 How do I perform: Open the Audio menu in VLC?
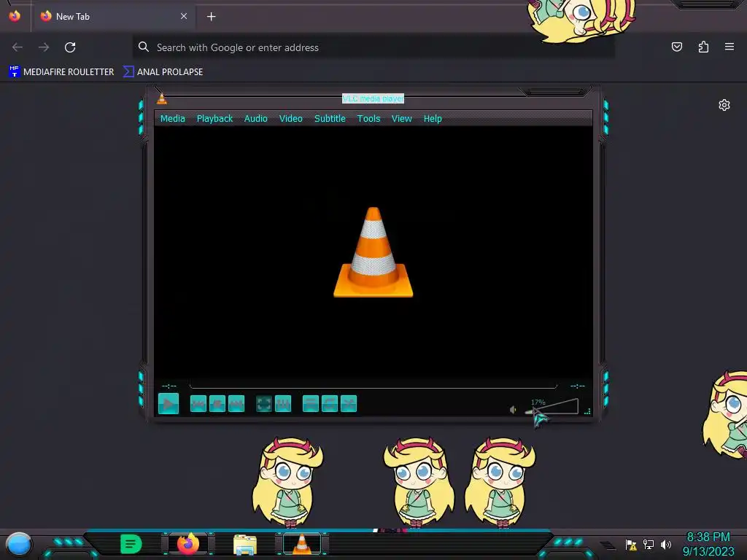tap(256, 119)
